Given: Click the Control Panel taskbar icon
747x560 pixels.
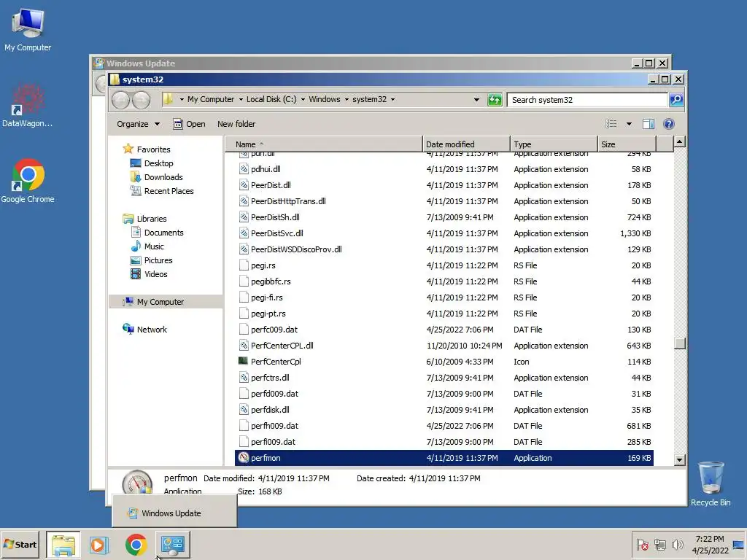Looking at the screenshot, I should tap(172, 544).
